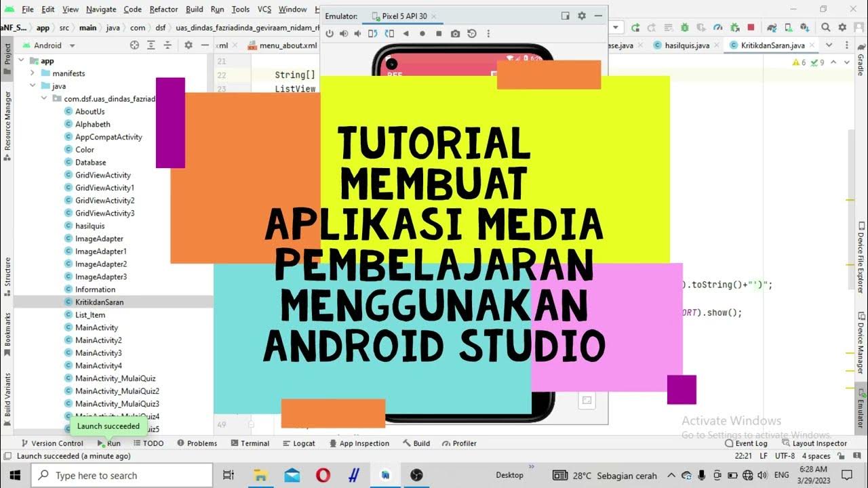The width and height of the screenshot is (868, 488).
Task: Open Refactor menu
Action: [163, 9]
